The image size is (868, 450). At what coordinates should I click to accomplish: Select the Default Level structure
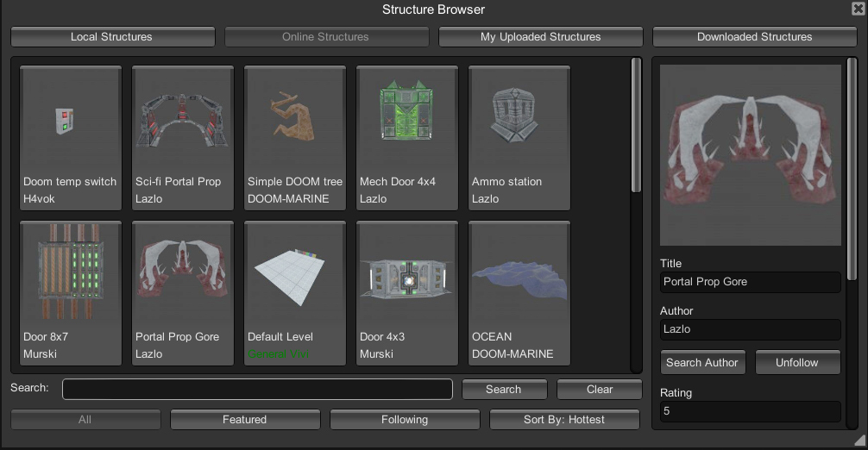click(x=295, y=293)
